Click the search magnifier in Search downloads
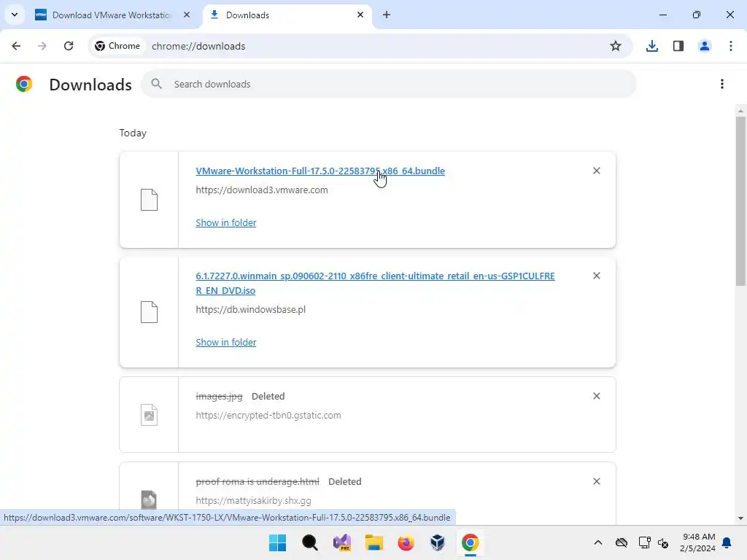747x560 pixels. pyautogui.click(x=156, y=84)
